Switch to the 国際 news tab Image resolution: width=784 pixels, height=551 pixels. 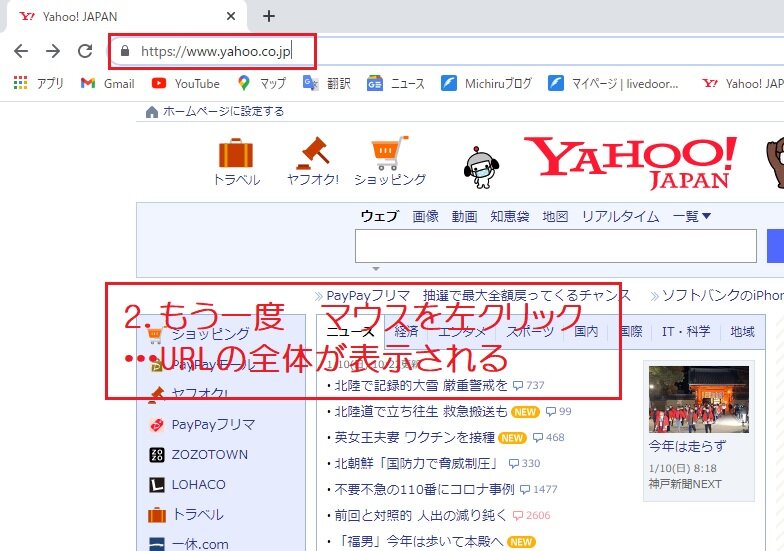point(630,331)
